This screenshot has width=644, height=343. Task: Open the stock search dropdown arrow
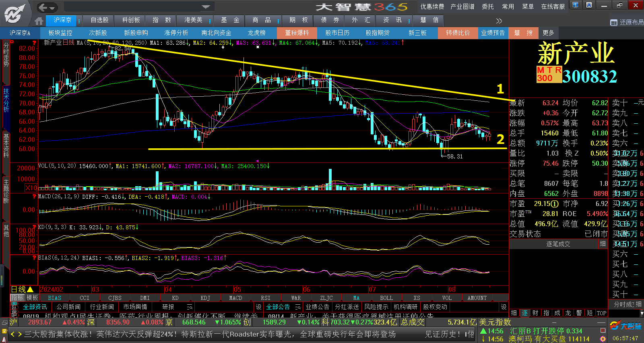tap(206, 7)
